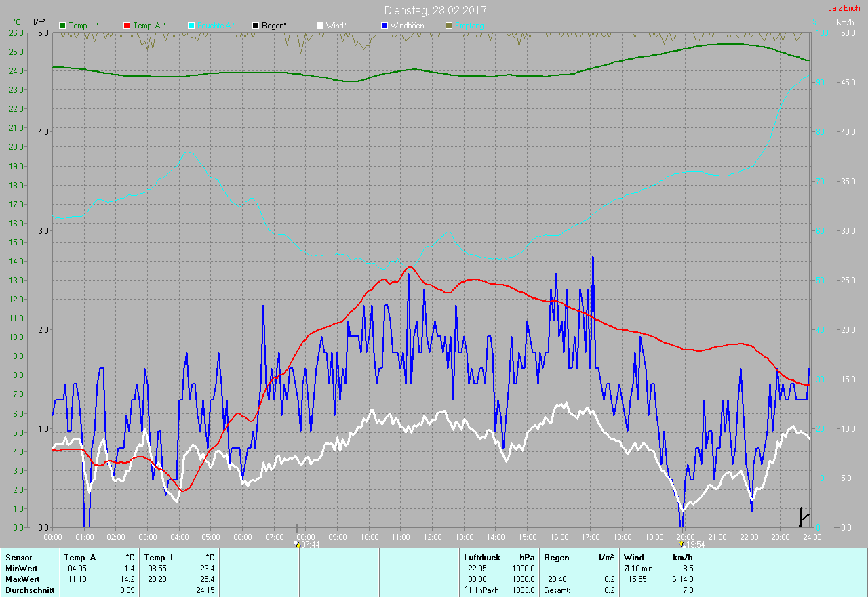Click the km/h unit label above the right axis

845,22
